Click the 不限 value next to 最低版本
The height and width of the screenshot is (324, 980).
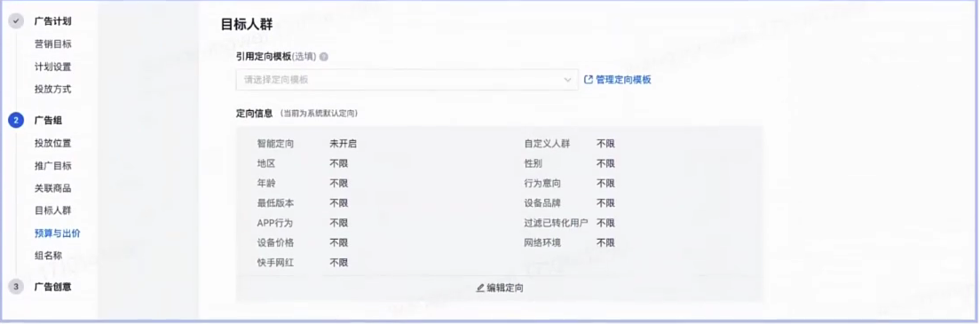coord(339,203)
